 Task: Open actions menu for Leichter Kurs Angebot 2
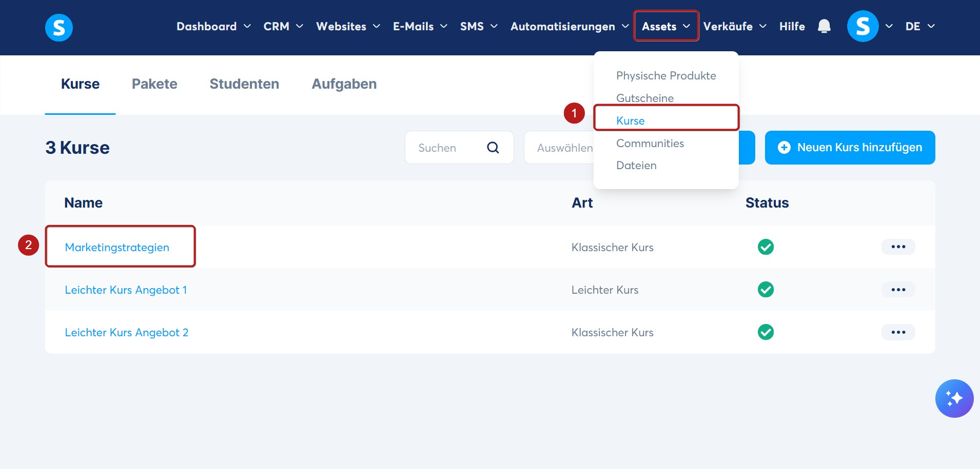pos(898,332)
